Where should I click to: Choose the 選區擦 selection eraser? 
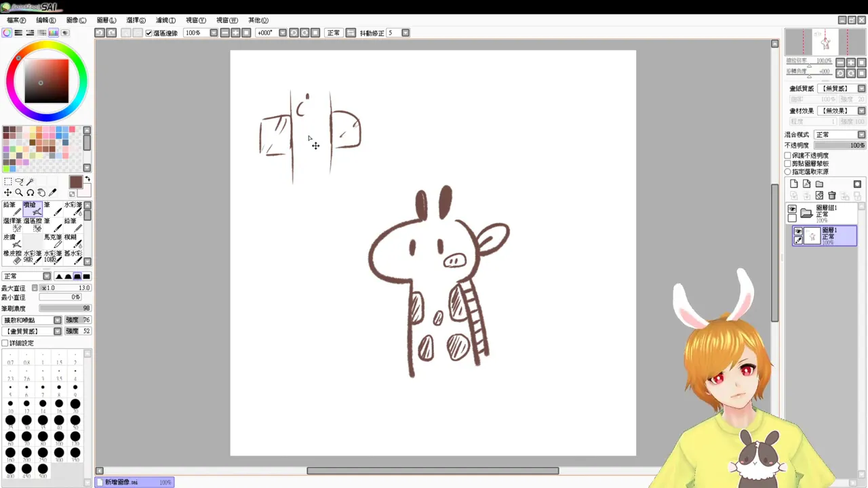point(33,225)
